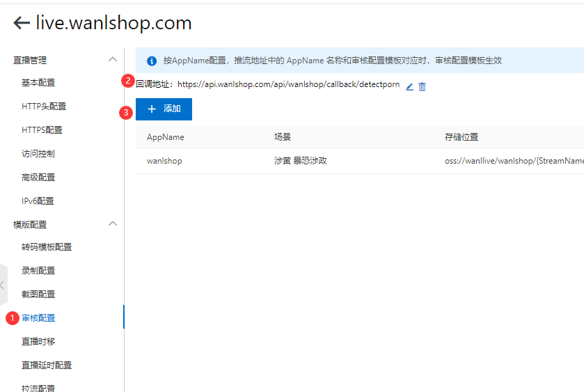Open 基本配置 in the sidebar

[38, 83]
